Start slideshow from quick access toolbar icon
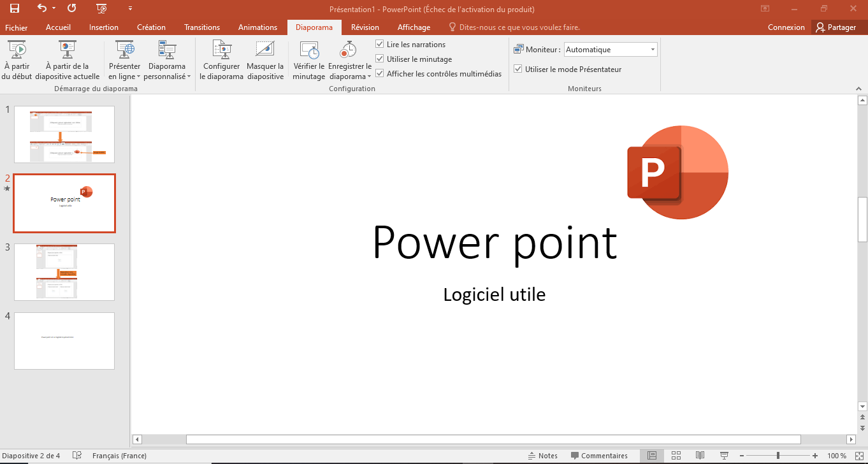 pyautogui.click(x=101, y=8)
